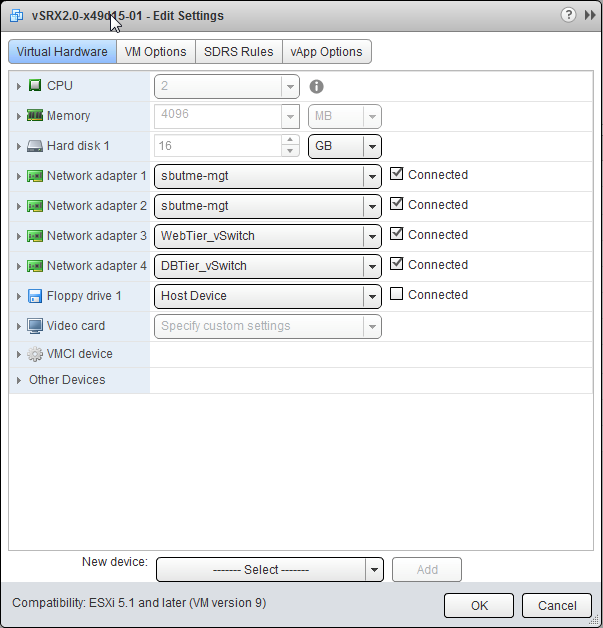Screen dimensions: 603x628
Task: Click the Memory module icon
Action: click(35, 115)
